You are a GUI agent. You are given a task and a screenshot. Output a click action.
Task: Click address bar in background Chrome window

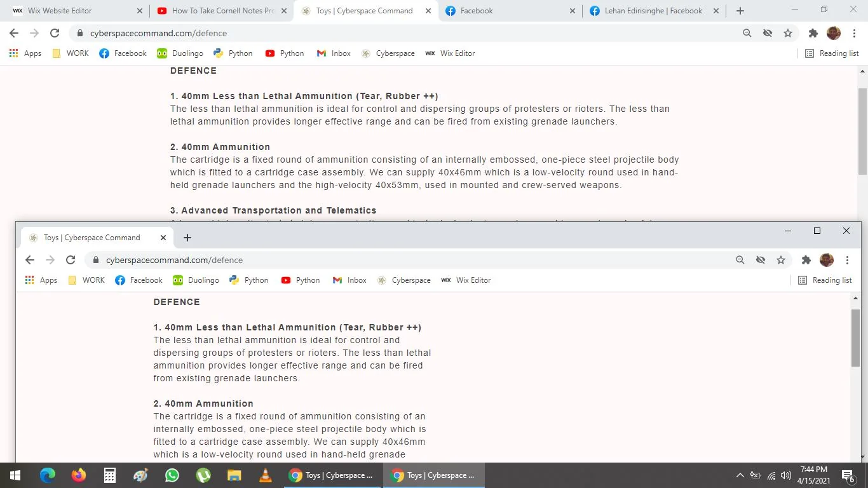407,33
